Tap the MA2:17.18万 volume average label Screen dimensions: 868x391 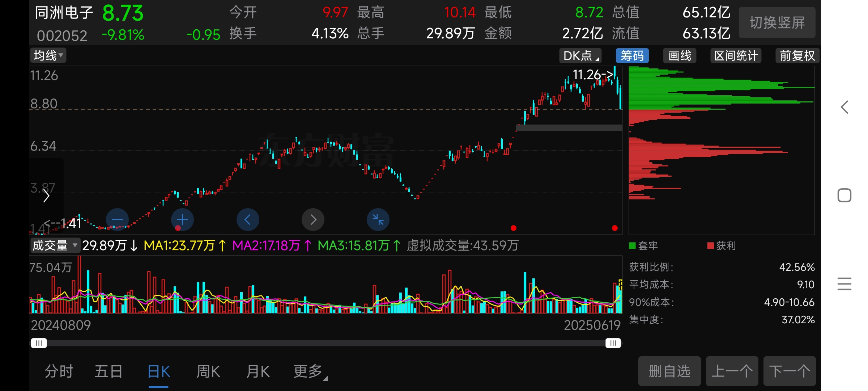coord(272,245)
